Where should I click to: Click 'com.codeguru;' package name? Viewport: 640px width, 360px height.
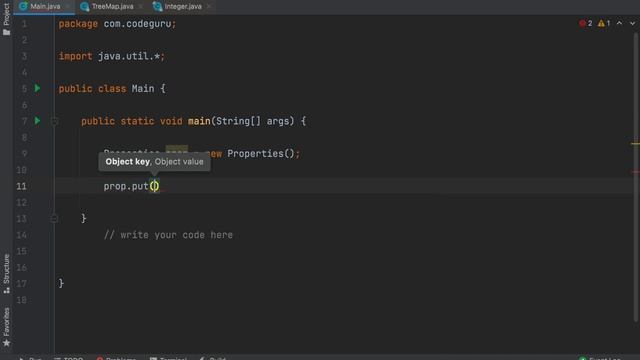pos(140,24)
